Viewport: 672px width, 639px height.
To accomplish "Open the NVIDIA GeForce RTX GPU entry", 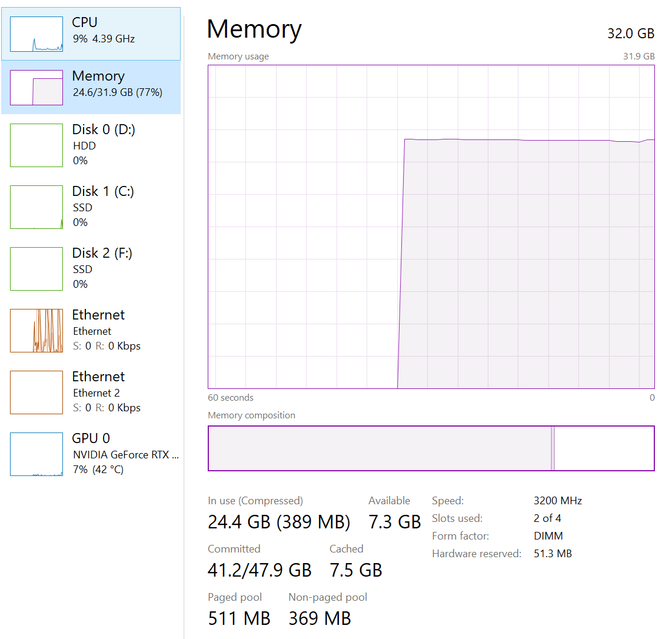I will 125,454.
